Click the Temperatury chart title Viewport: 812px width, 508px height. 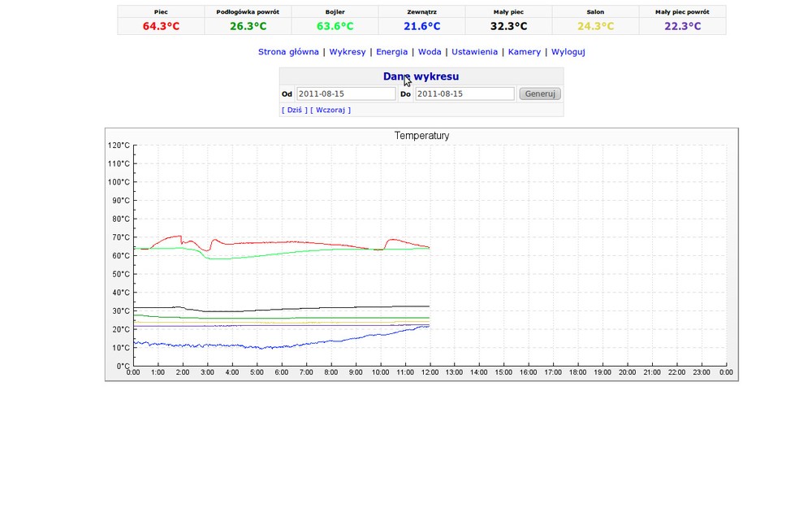[421, 136]
